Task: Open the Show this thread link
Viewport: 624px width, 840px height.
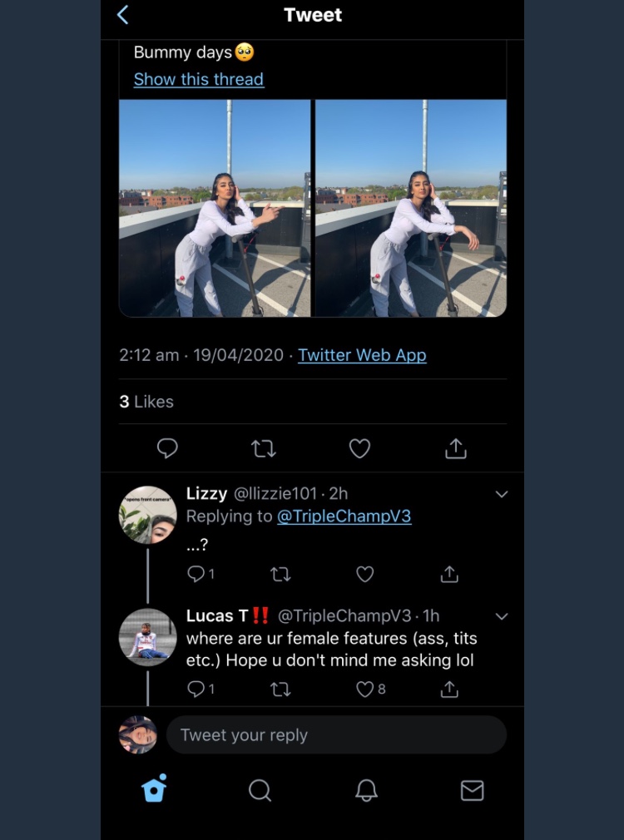Action: pyautogui.click(x=199, y=80)
